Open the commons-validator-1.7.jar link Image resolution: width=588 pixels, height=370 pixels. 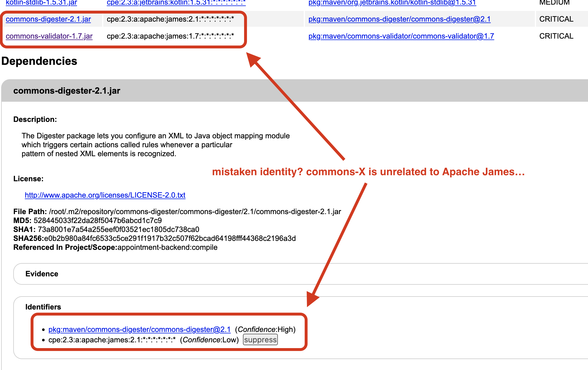pyautogui.click(x=49, y=36)
